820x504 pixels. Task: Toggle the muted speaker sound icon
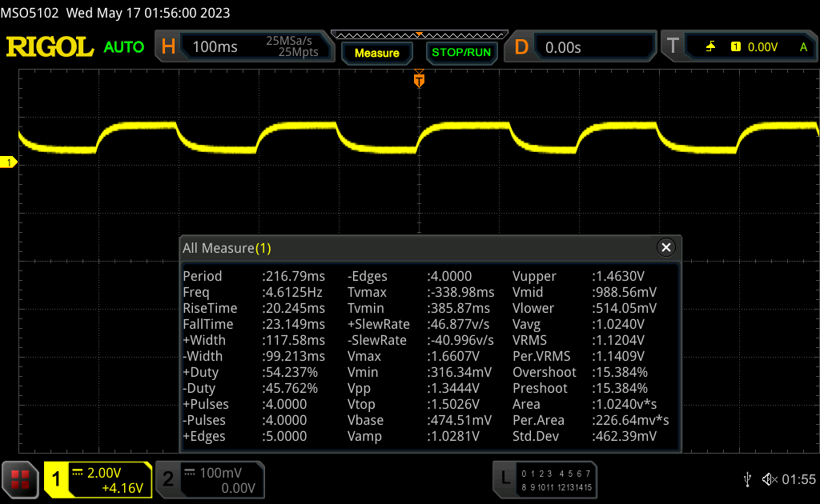[769, 479]
